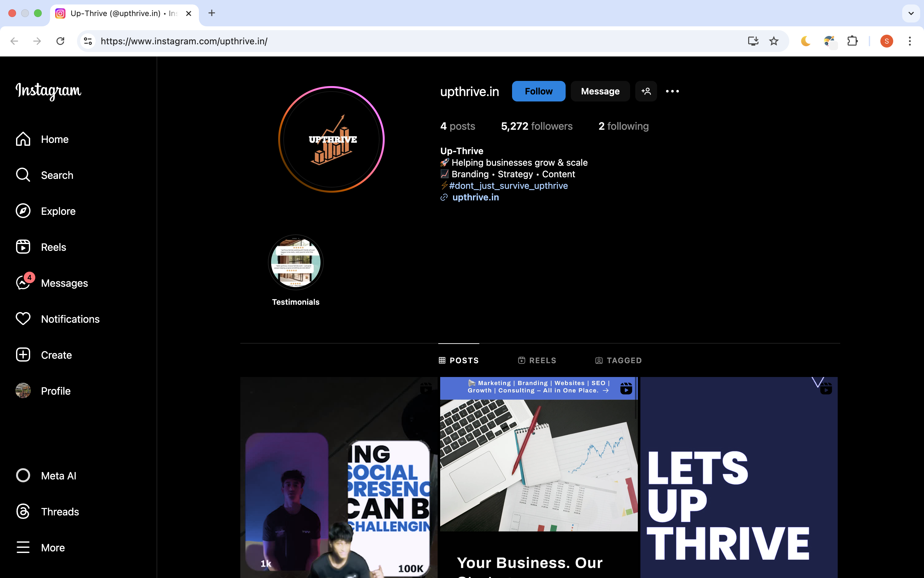The height and width of the screenshot is (578, 924).
Task: Open the Notifications heart icon
Action: tap(23, 319)
